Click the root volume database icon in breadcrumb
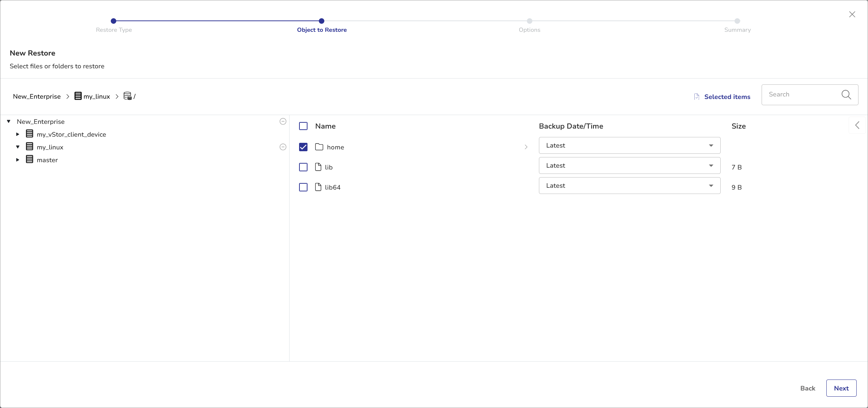Image resolution: width=868 pixels, height=408 pixels. click(128, 96)
